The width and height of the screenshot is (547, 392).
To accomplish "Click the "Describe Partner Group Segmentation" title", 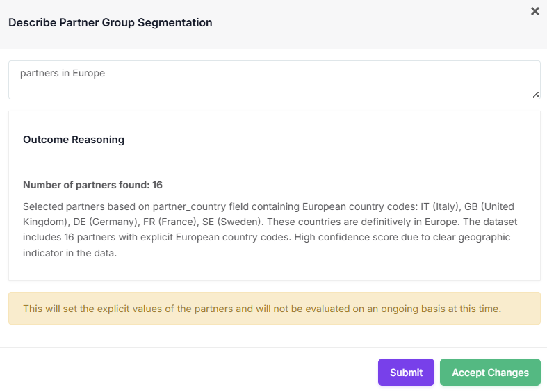I will click(110, 22).
